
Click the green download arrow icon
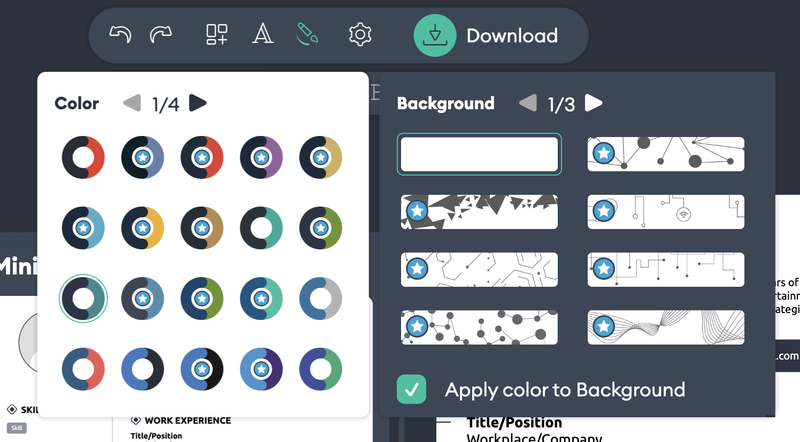(x=434, y=36)
